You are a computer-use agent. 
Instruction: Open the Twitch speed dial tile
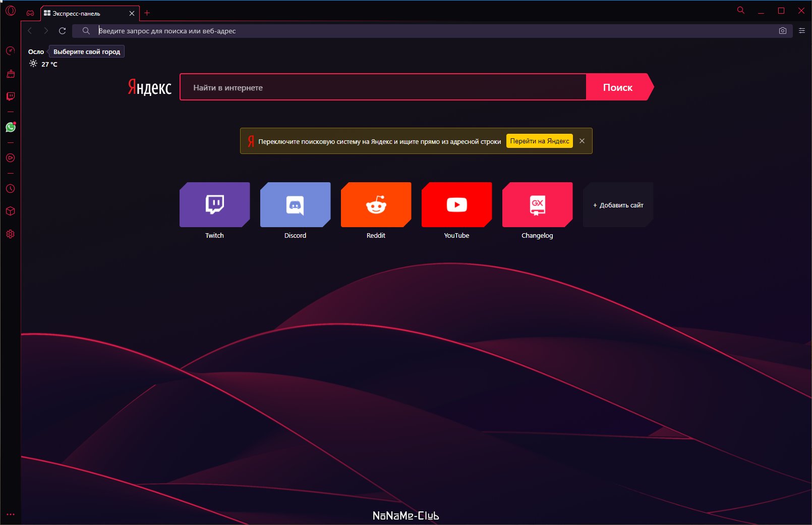214,204
